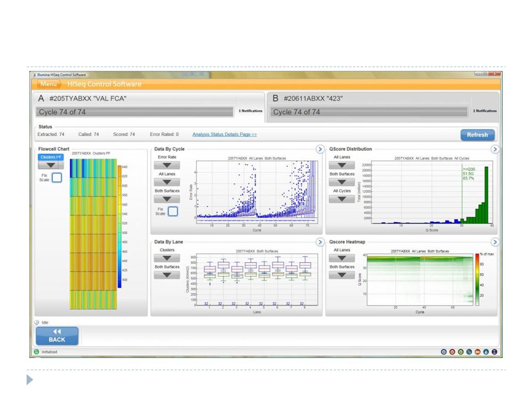Click the "Error Rated: 0" status text
This screenshot has width=532, height=399.
[164, 134]
